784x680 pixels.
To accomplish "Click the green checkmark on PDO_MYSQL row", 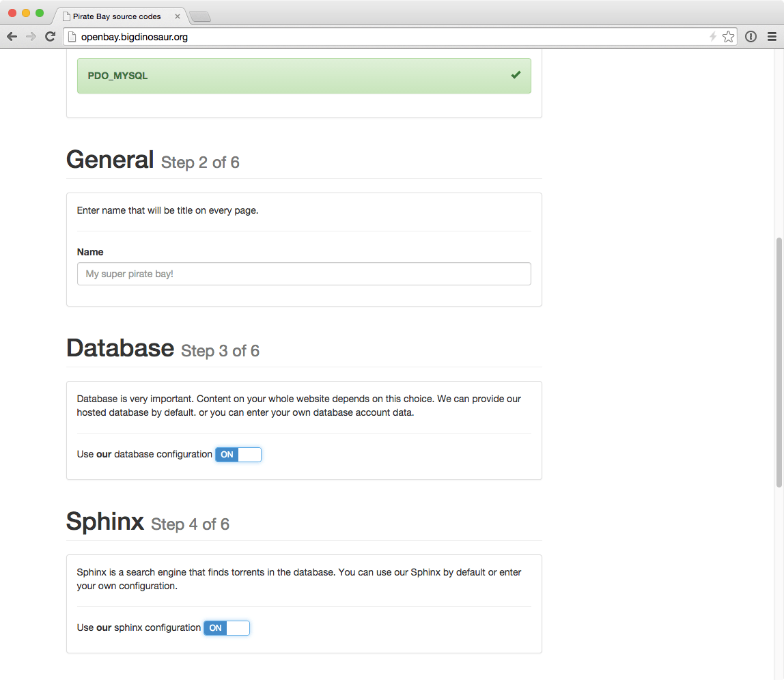I will (516, 75).
